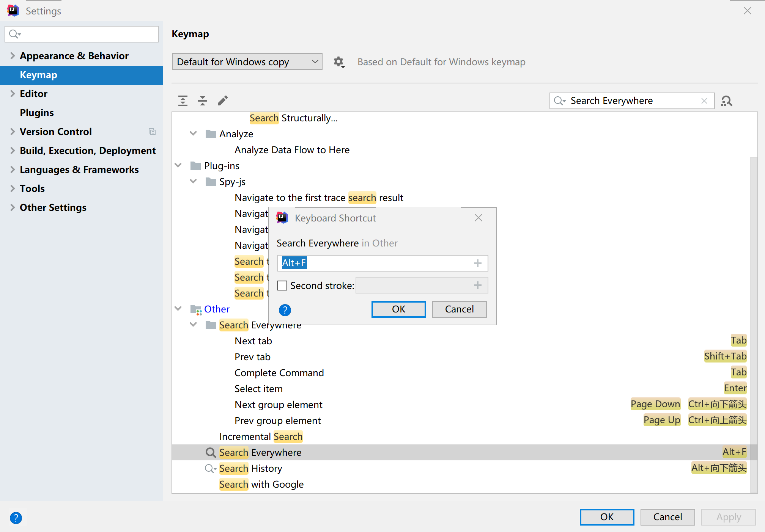Open the Editor settings category
The width and height of the screenshot is (765, 532).
coord(33,94)
